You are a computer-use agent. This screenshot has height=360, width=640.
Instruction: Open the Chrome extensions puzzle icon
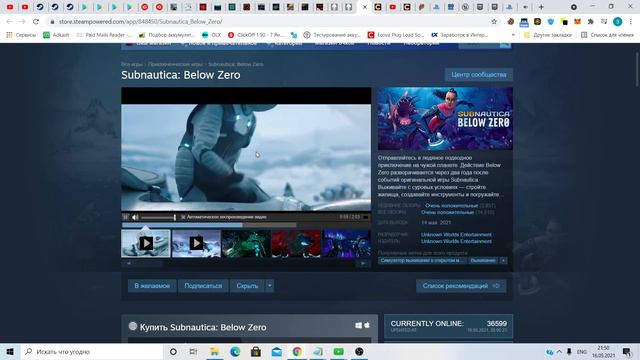(591, 22)
